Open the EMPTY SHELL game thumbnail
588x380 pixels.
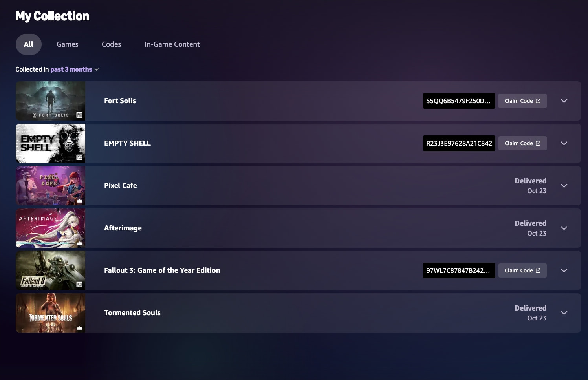coord(50,143)
